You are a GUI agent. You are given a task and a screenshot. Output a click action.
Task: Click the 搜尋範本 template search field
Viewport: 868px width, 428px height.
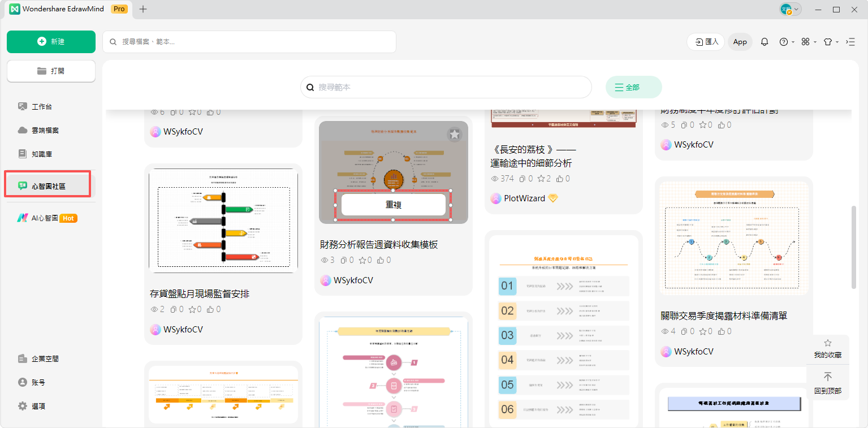(x=447, y=87)
